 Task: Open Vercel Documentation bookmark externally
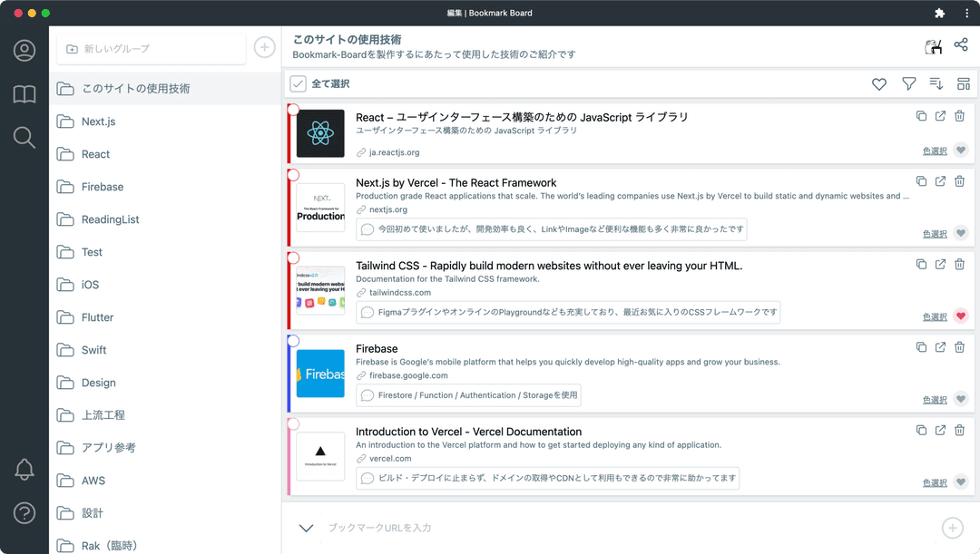coord(940,431)
